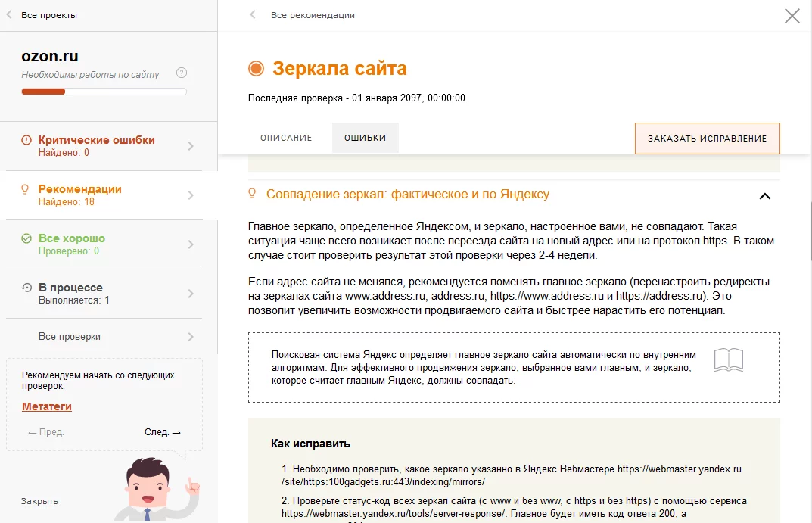The height and width of the screenshot is (523, 812).
Task: Click the back arrow beside Все рекомендации
Action: [x=253, y=15]
